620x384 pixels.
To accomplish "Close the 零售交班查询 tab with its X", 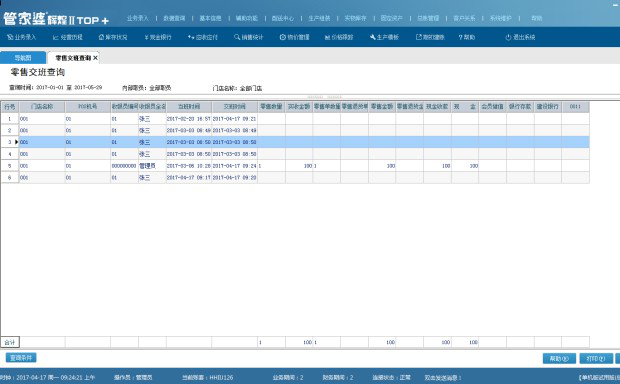I will coord(95,58).
